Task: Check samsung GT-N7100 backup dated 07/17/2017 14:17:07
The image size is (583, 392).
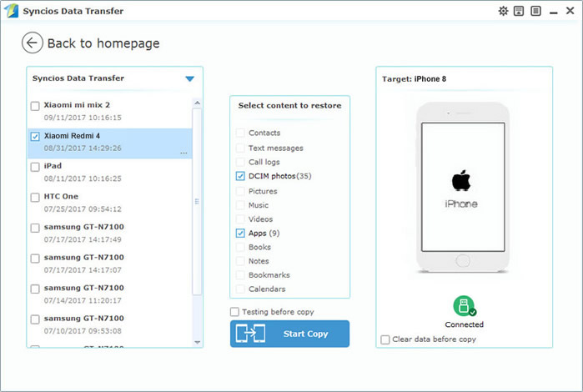Action: 35,258
